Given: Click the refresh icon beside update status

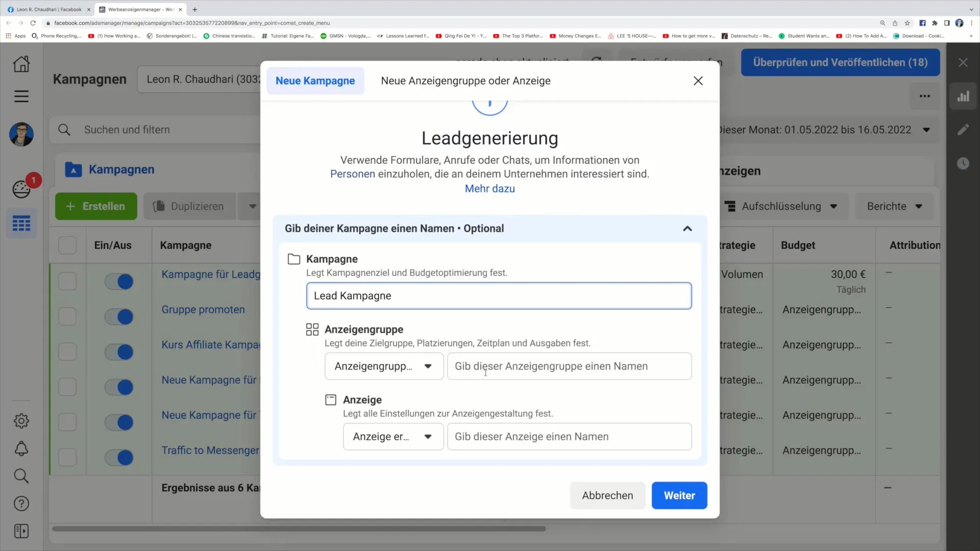Looking at the screenshot, I should (597, 60).
